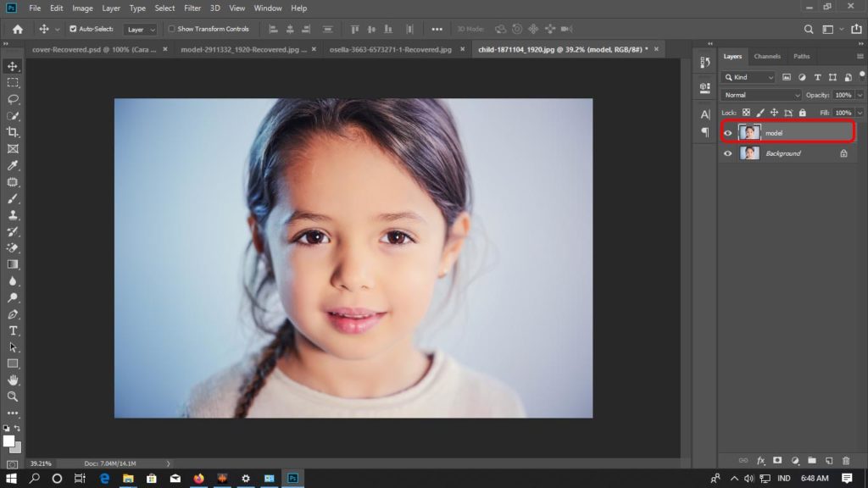Add a layer mask to the model layer
Image resolution: width=868 pixels, height=488 pixels.
click(x=777, y=460)
